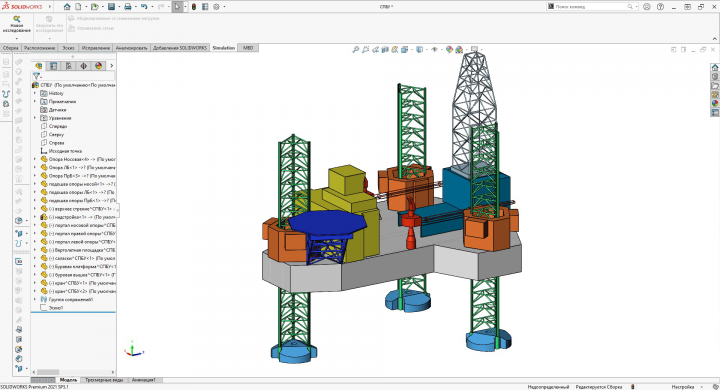Expand the Группа сопряжений node
720x390 pixels.
tap(35, 300)
